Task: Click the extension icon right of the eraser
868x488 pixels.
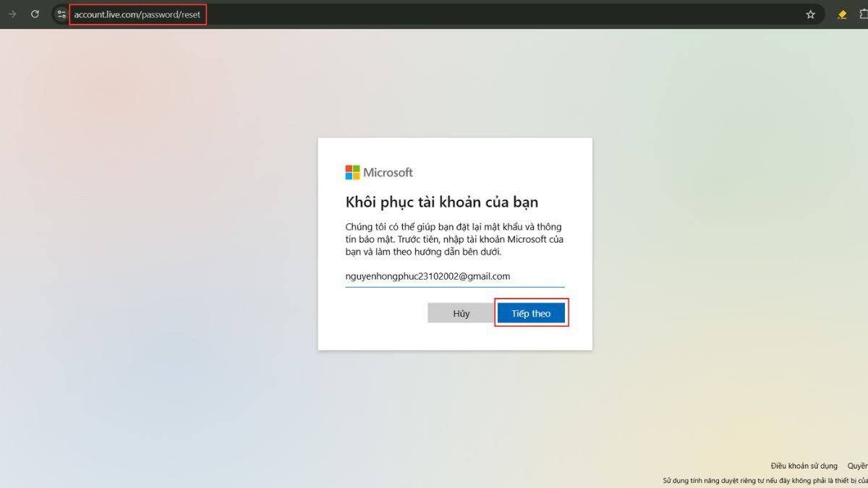Action: tap(863, 14)
